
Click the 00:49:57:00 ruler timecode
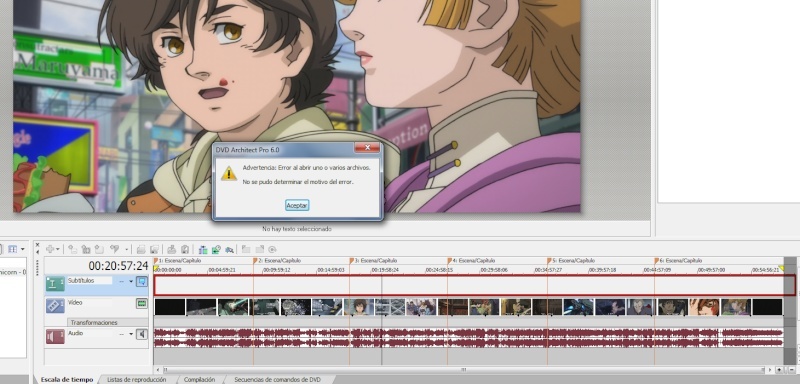(x=711, y=270)
